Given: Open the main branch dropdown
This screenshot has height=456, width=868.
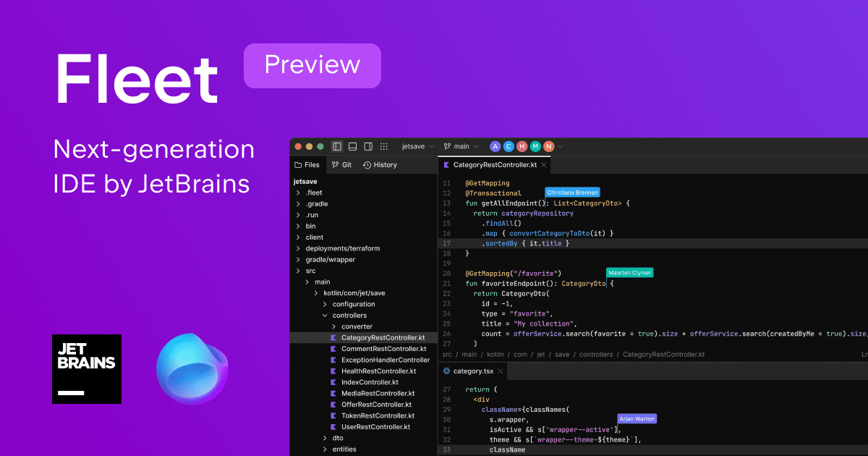Looking at the screenshot, I should tap(461, 146).
